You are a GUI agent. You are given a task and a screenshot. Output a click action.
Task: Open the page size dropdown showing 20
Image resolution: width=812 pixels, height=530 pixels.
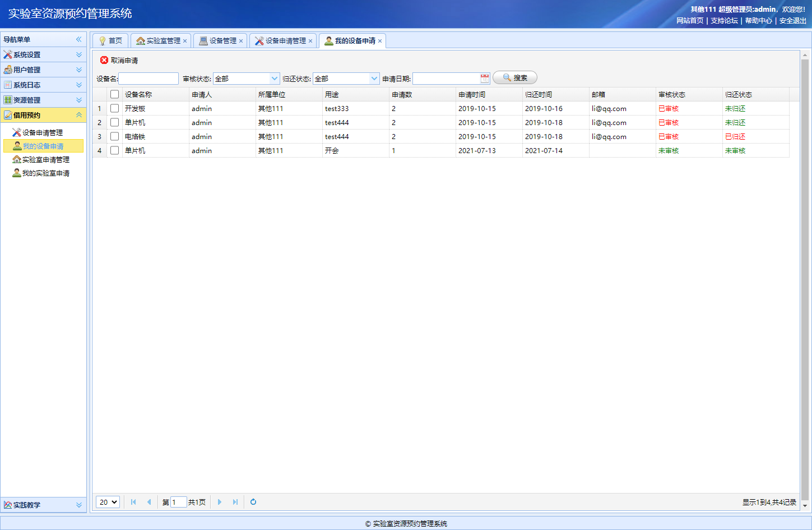(108, 502)
